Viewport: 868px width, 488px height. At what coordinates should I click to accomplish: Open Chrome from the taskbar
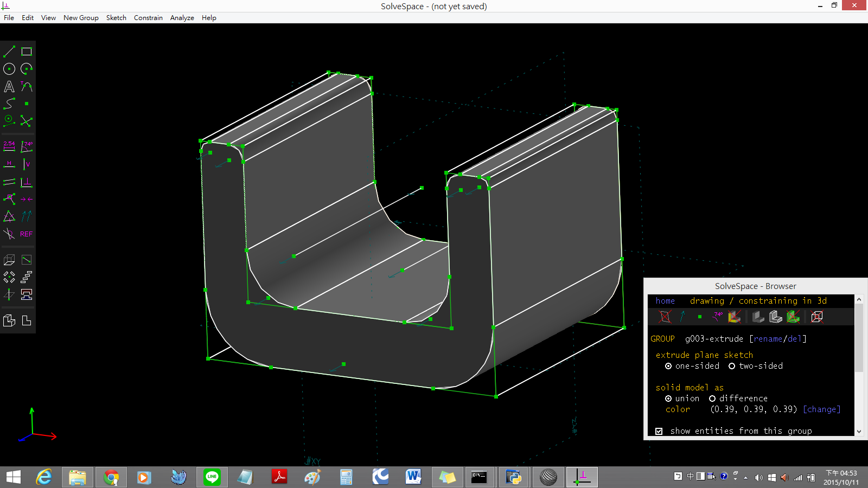111,477
